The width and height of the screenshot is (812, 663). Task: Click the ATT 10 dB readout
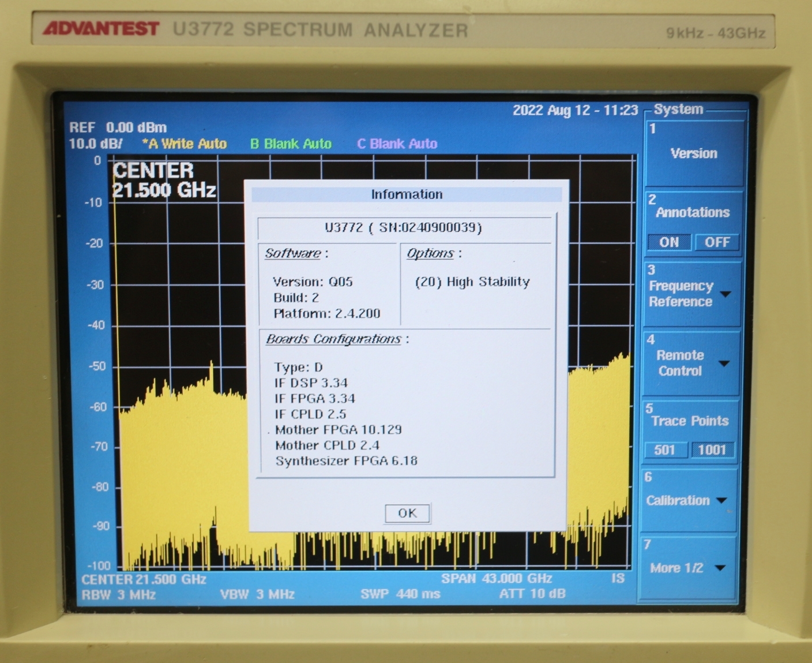[532, 593]
